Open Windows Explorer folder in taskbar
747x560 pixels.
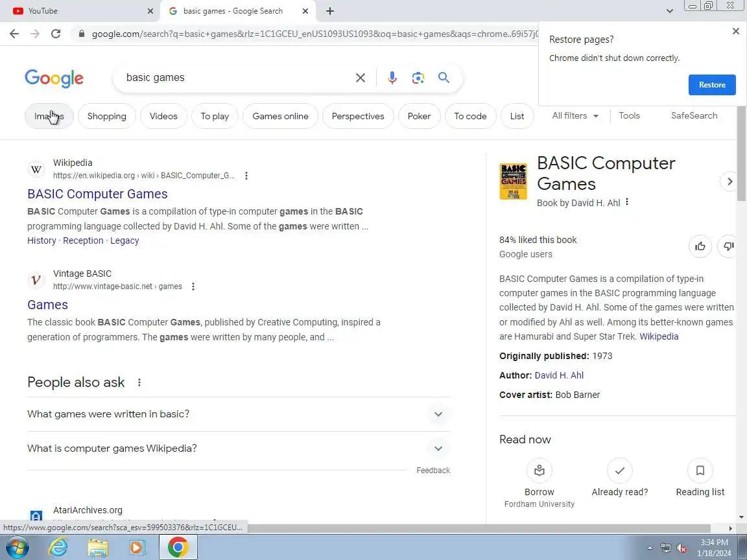click(98, 548)
